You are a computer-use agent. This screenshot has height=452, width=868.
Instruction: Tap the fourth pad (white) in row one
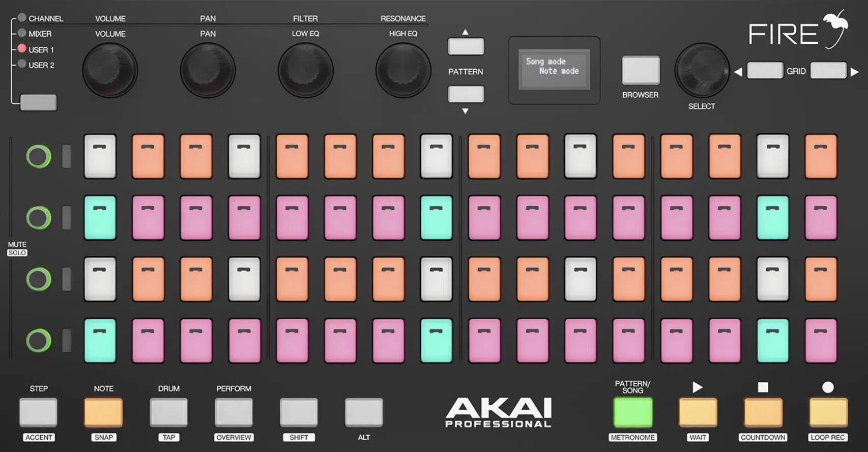pyautogui.click(x=244, y=156)
